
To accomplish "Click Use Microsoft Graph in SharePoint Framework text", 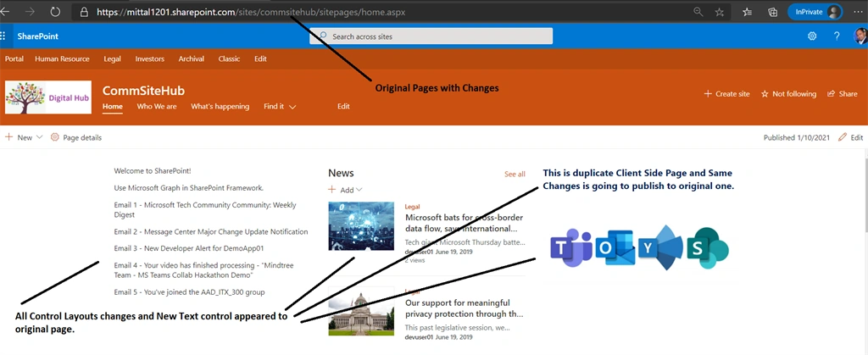I will coord(188,188).
